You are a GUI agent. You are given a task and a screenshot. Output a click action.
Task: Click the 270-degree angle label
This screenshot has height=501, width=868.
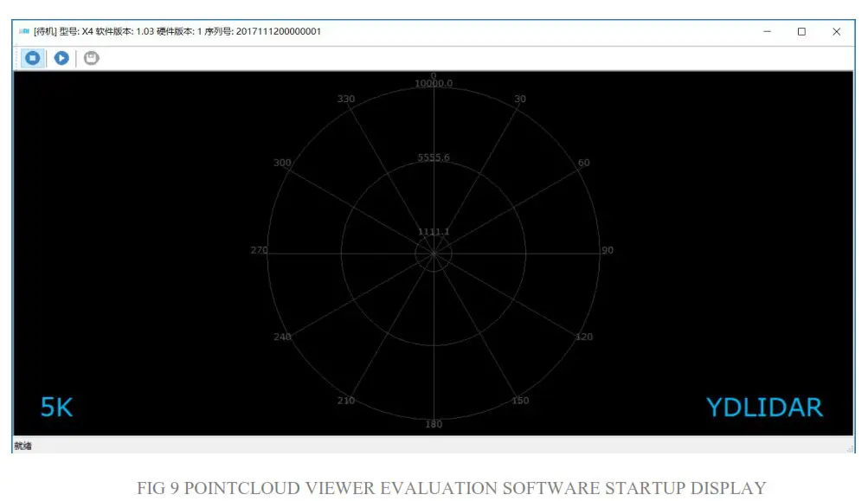259,250
